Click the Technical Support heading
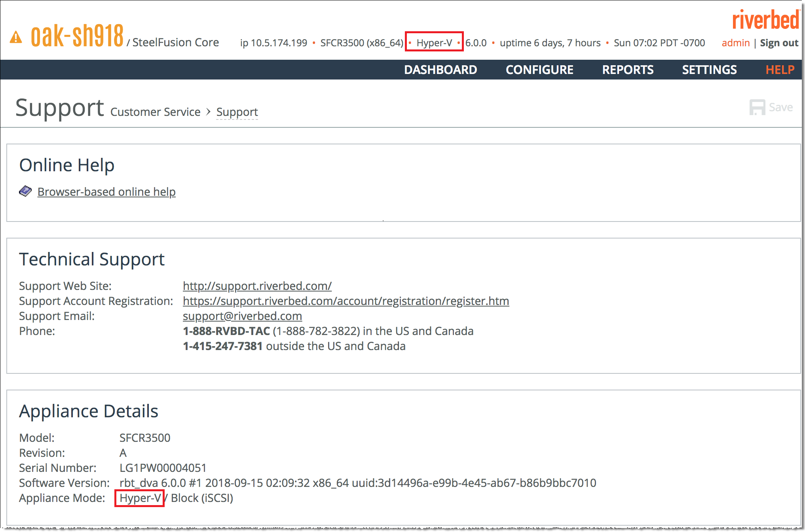 pos(92,259)
